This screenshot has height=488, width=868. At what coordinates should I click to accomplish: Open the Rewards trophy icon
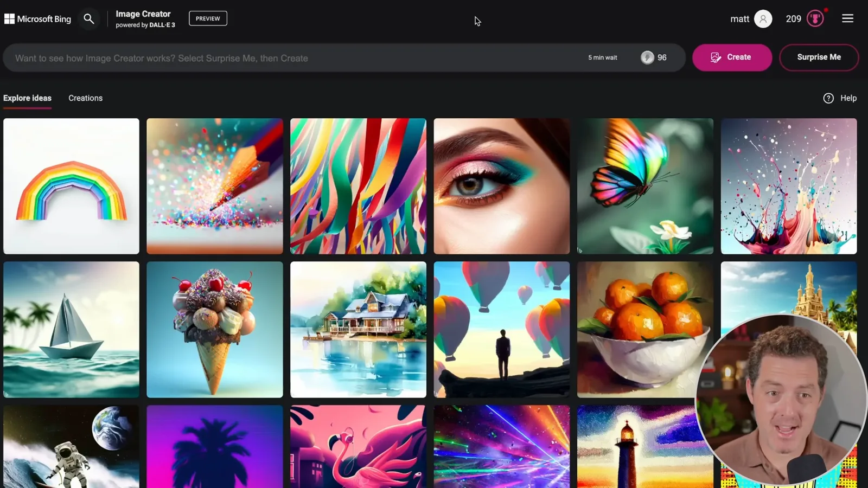(x=815, y=19)
